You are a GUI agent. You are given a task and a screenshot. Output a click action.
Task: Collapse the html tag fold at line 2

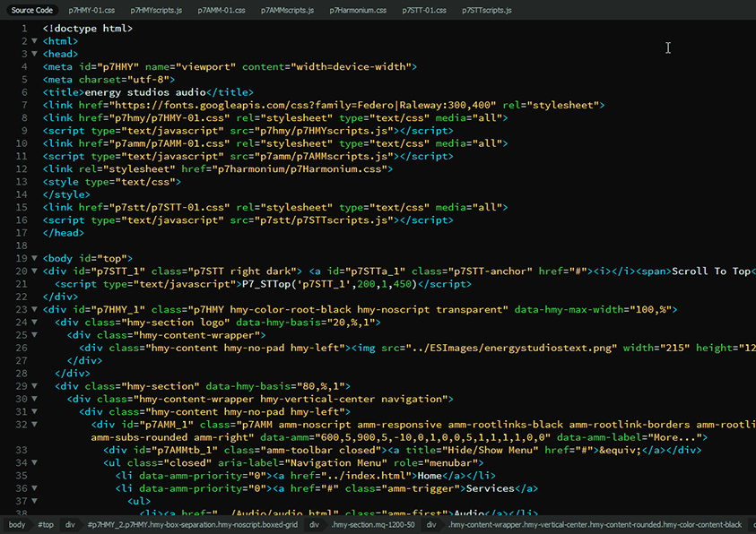pos(34,41)
